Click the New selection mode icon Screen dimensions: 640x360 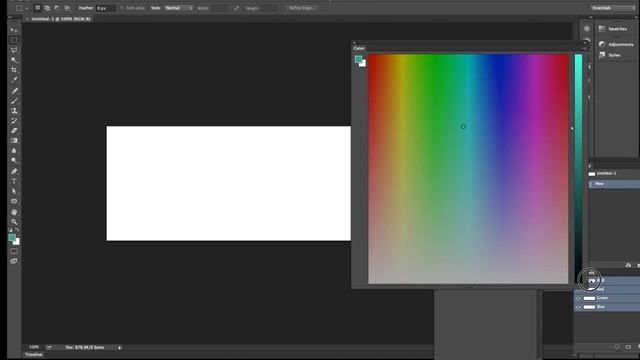[x=38, y=8]
